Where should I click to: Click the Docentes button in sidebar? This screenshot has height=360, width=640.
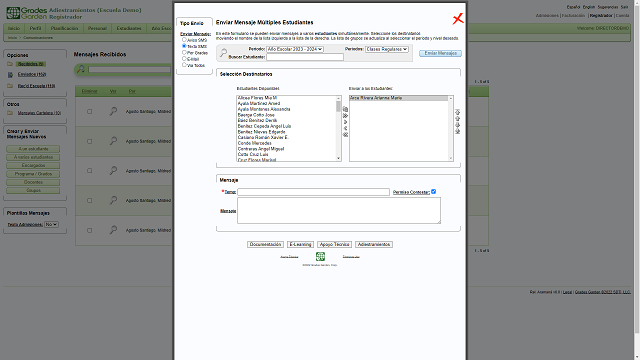tap(33, 182)
